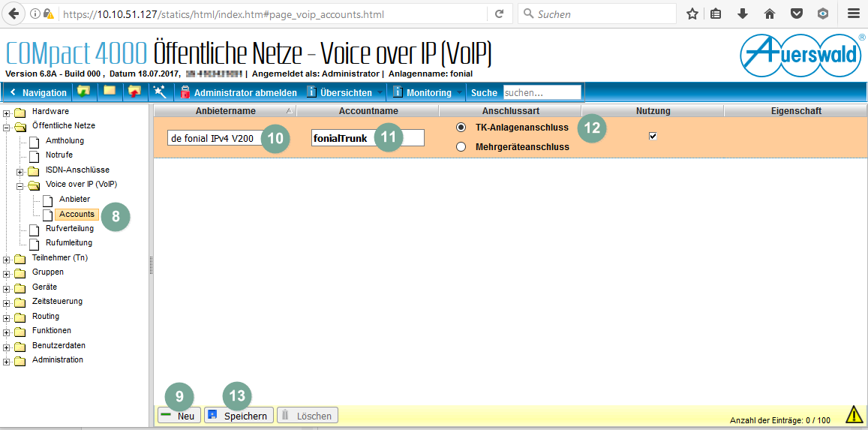The image size is (868, 430).
Task: Open the Rufverteilung page
Action: tap(69, 228)
